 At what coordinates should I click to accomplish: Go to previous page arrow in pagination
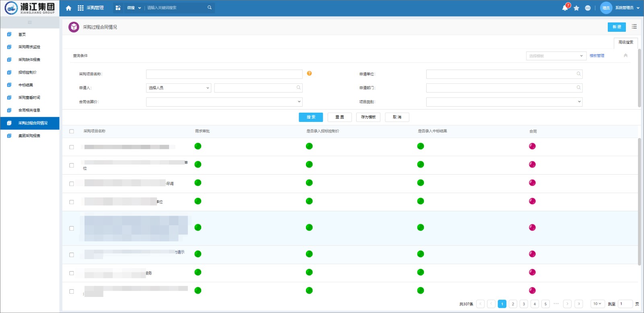tap(491, 304)
